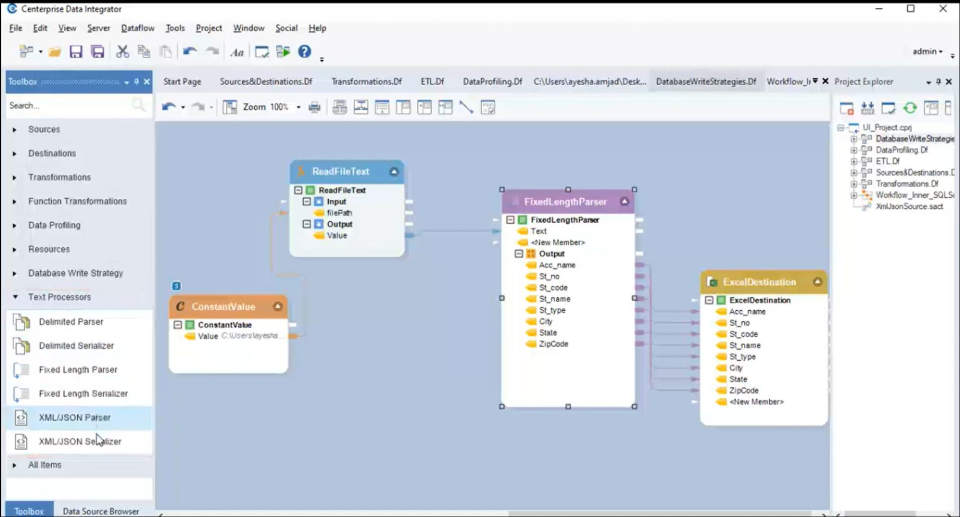Collapse the ReadFileText object header arrow
The image size is (960, 517).
pyautogui.click(x=394, y=172)
